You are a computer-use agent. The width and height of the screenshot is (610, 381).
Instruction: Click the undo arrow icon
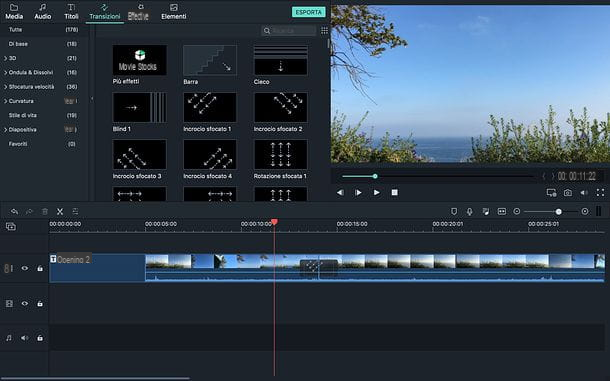coord(14,211)
